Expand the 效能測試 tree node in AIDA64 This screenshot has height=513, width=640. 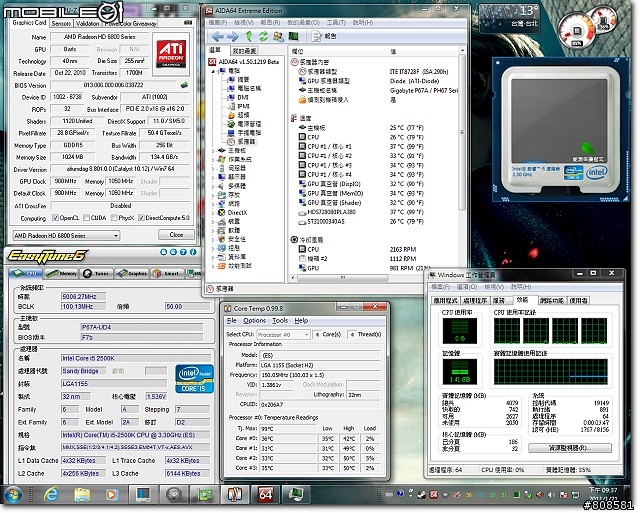[213, 266]
